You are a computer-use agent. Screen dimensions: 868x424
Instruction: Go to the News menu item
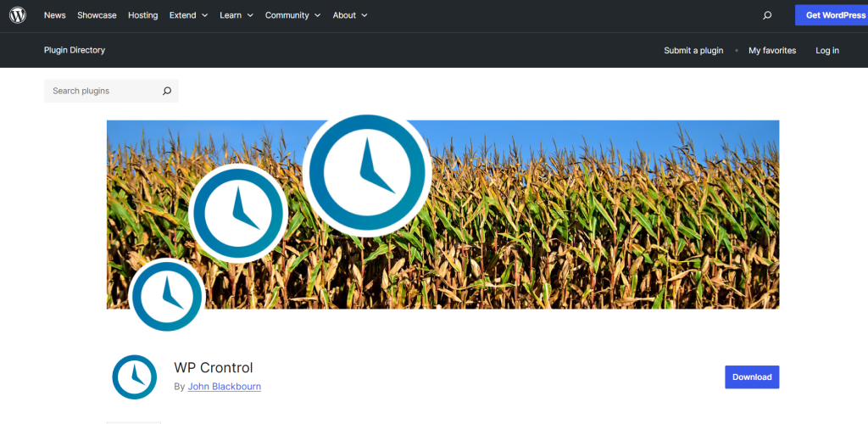[x=55, y=15]
